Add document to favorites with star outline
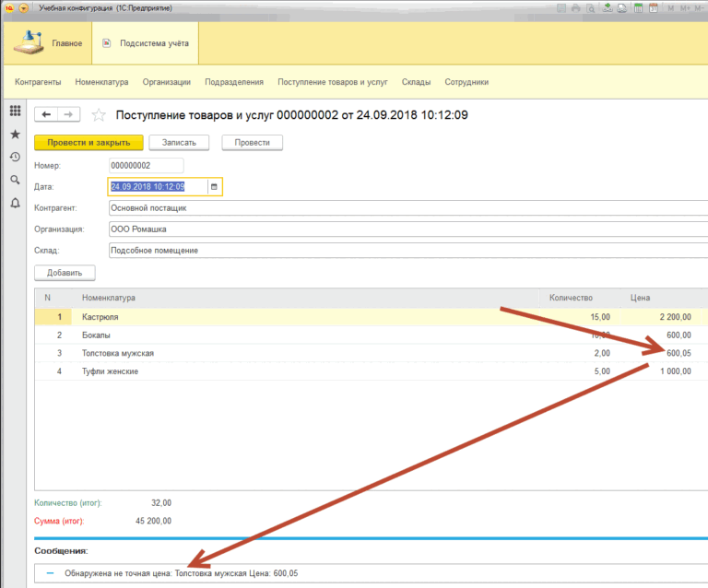Viewport: 708px width, 588px height. coord(99,114)
